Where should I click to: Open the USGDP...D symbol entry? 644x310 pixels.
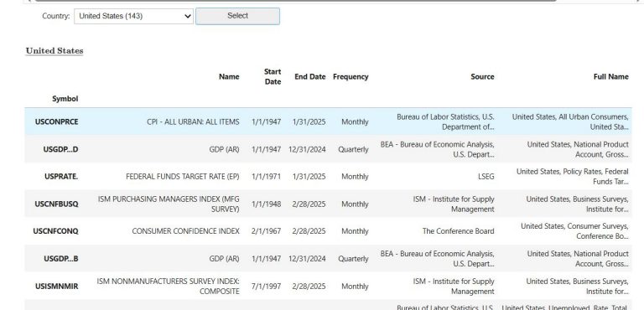point(60,149)
